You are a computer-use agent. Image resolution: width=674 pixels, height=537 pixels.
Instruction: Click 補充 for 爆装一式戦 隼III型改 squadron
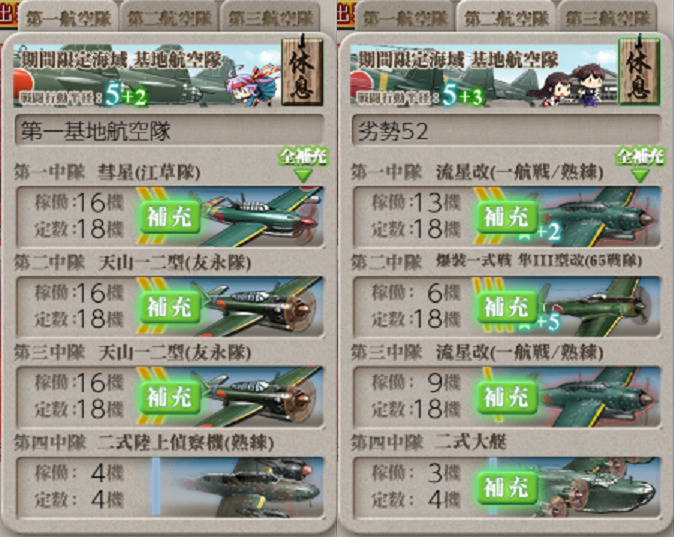[507, 307]
